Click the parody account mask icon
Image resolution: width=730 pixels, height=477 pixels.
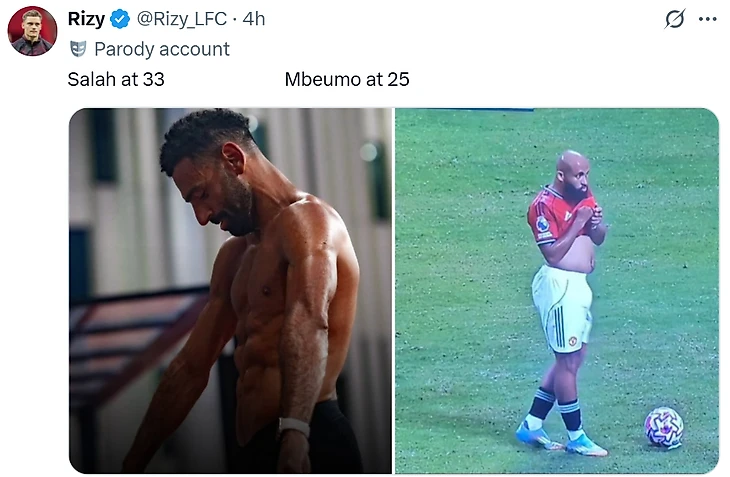[x=78, y=49]
